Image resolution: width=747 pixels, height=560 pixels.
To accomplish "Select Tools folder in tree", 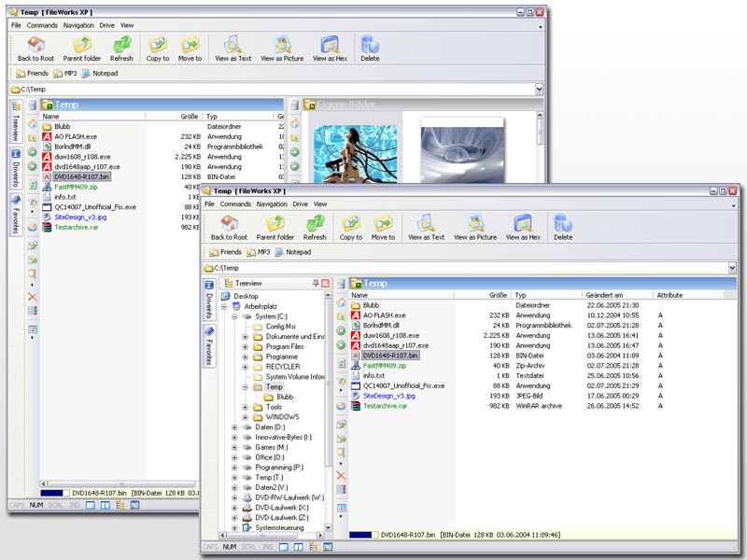I will pos(274,407).
